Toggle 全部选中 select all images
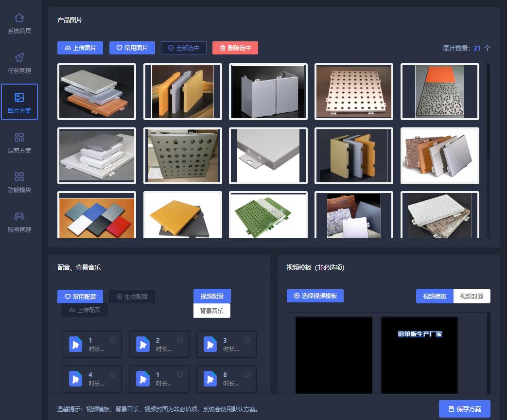Viewport: 507px width, 420px height. [184, 48]
